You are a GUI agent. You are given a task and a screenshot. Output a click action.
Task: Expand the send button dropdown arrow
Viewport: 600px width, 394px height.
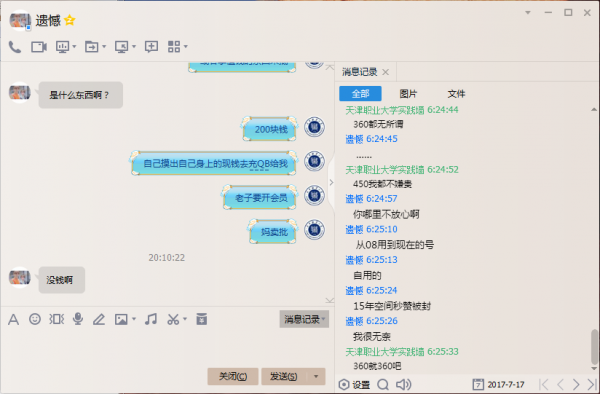tap(316, 376)
